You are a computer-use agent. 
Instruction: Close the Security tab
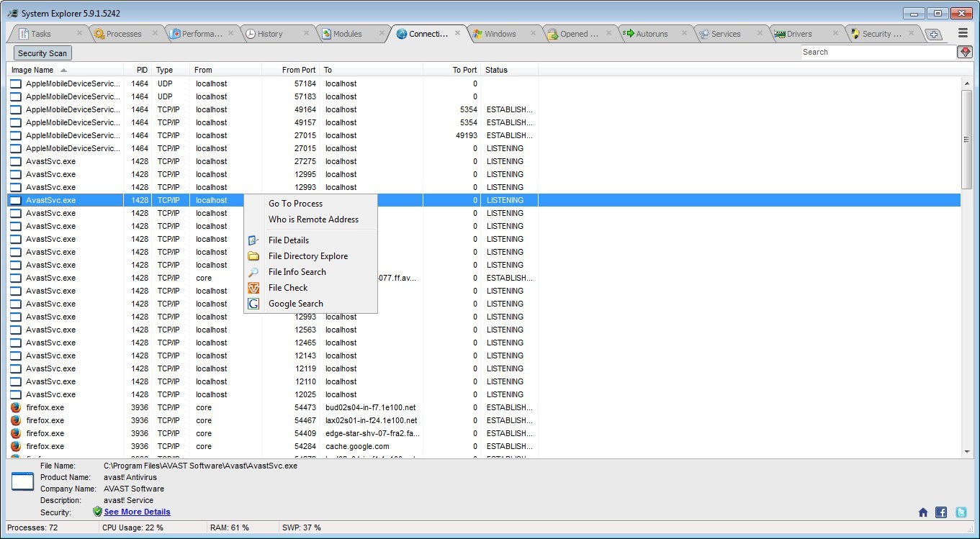click(912, 33)
